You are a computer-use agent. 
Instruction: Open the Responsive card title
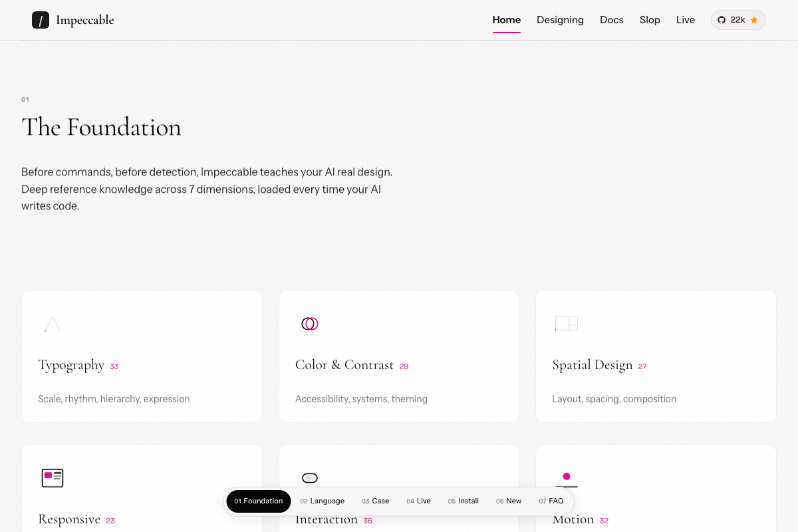tap(69, 519)
